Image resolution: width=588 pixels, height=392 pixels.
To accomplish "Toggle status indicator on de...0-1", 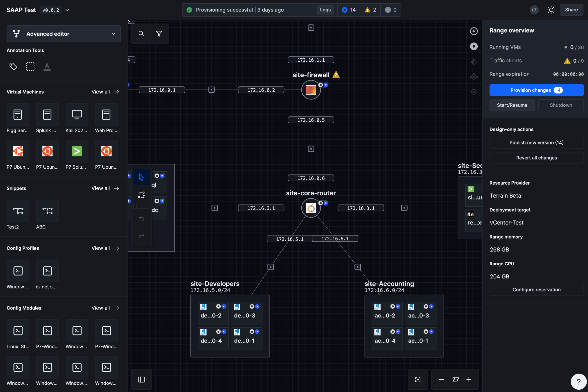I will (255, 332).
